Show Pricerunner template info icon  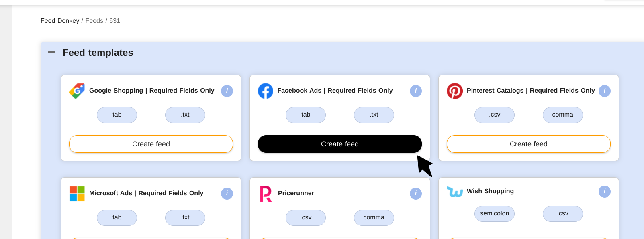point(416,194)
